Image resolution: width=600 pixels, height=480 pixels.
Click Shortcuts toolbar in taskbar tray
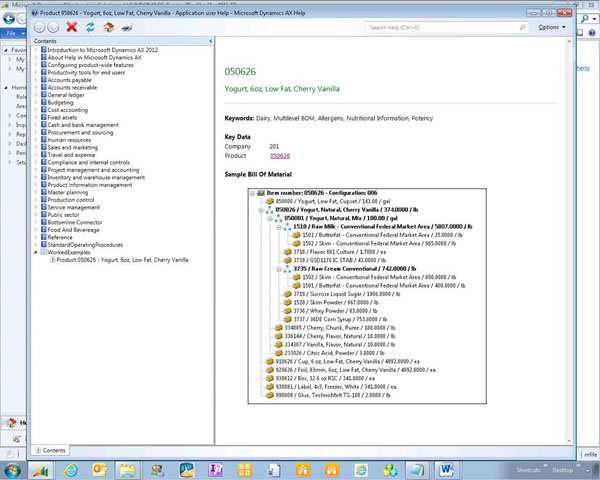[x=528, y=470]
